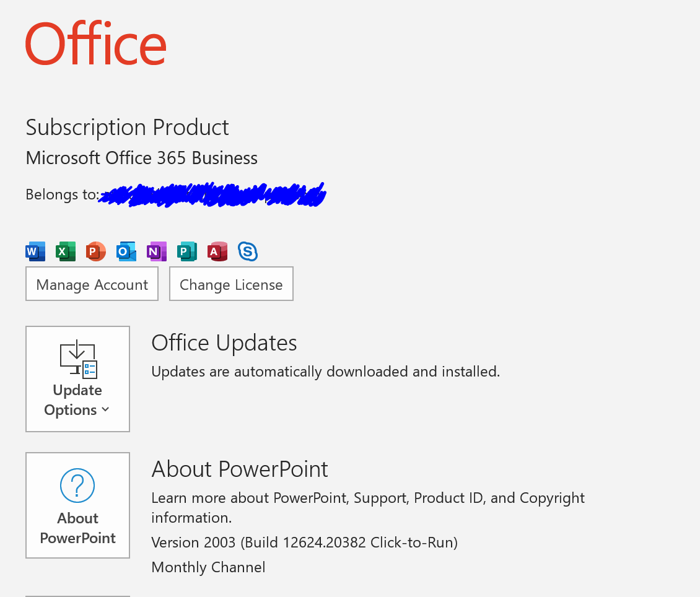
Task: Click the OneNote app icon
Action: [x=157, y=251]
